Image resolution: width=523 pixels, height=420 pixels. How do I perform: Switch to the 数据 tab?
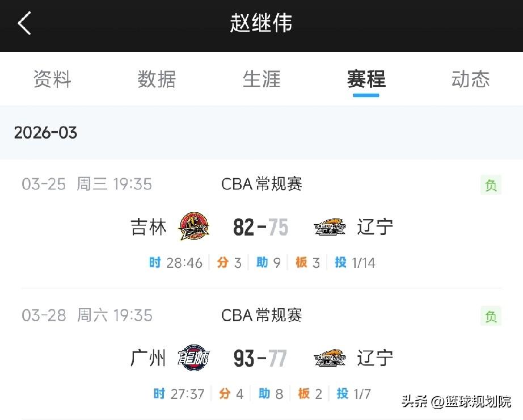coord(157,79)
